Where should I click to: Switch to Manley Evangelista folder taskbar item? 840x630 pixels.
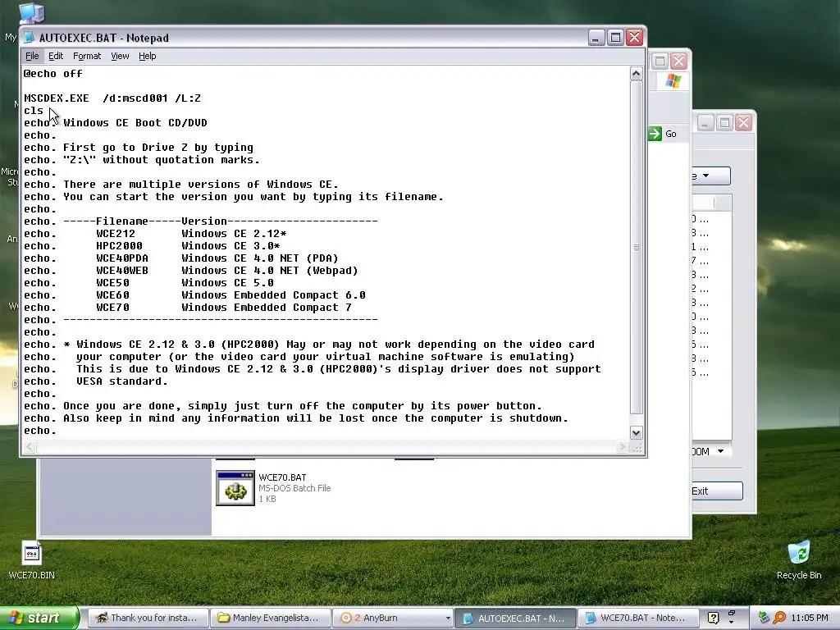click(269, 618)
